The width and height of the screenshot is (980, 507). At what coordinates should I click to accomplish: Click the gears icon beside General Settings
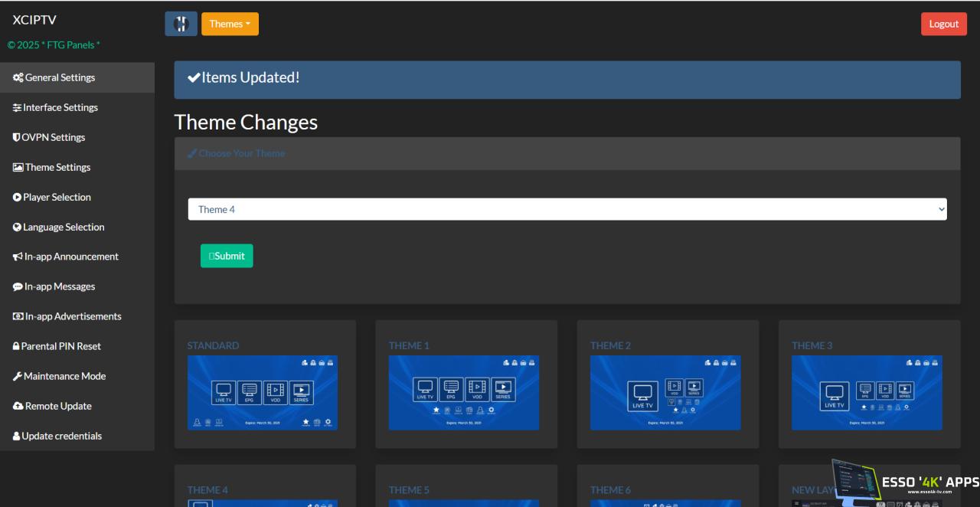pos(18,78)
